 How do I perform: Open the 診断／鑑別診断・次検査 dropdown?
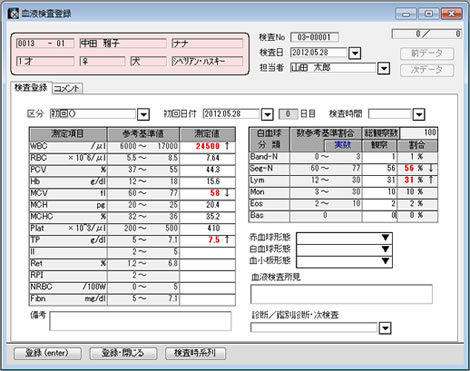385,328
